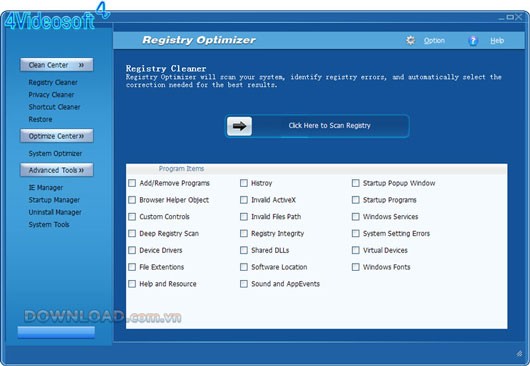The width and height of the screenshot is (530, 366).
Task: Enable the Sound and AppEvents checkbox
Action: [244, 284]
